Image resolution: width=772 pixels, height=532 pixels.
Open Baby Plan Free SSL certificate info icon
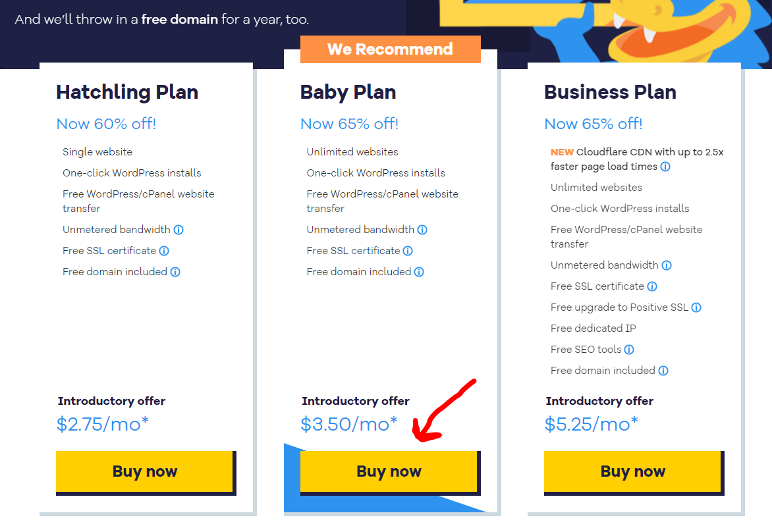tap(408, 251)
